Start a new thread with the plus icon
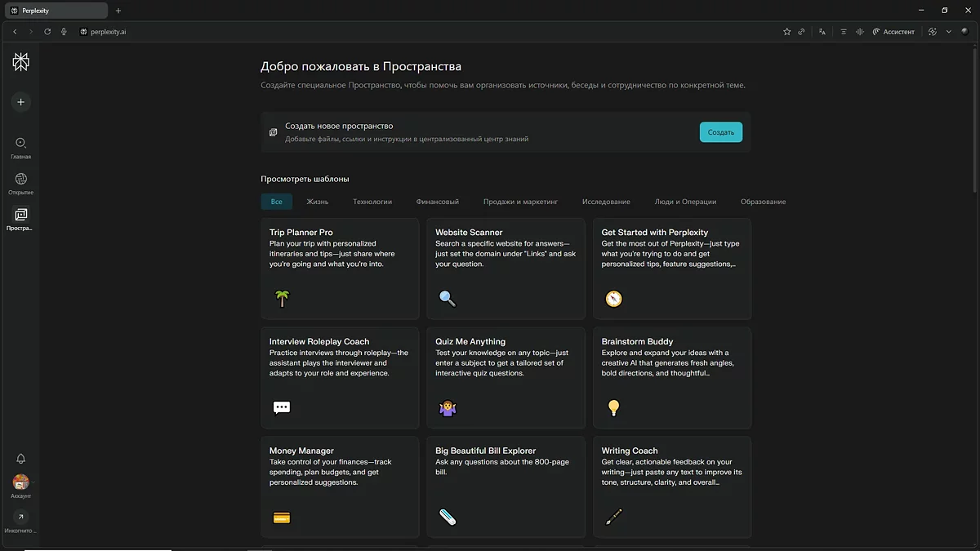980x551 pixels. (20, 102)
